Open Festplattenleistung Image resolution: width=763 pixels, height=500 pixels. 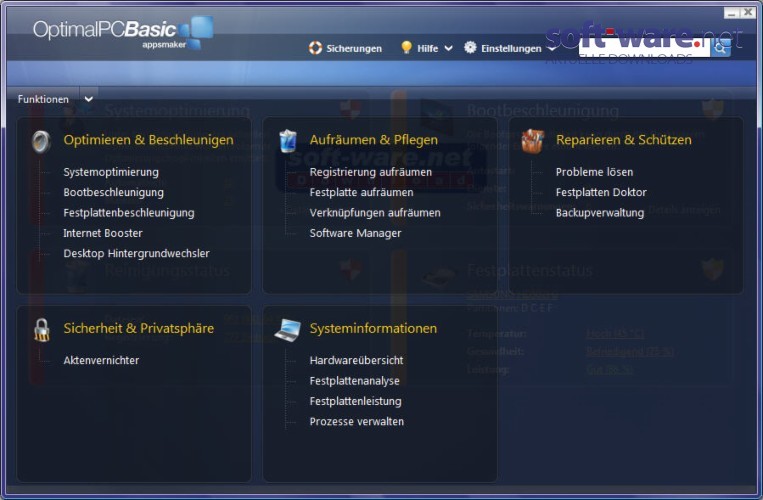[355, 401]
